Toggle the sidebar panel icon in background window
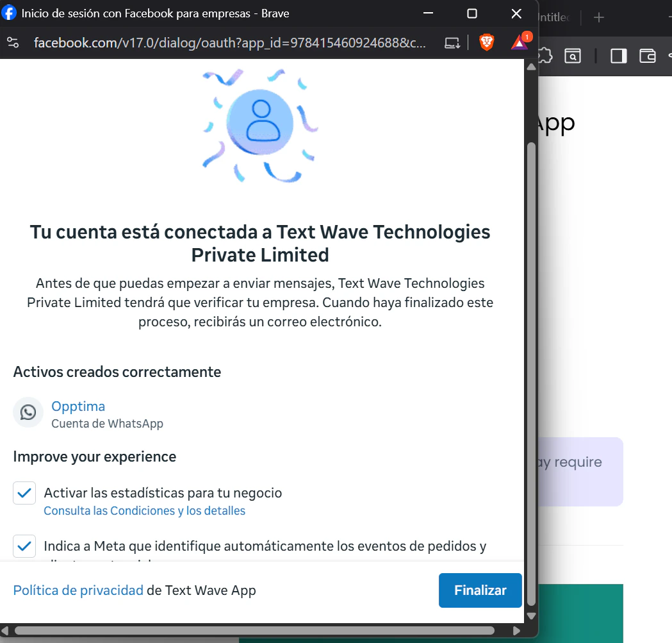This screenshot has height=643, width=672. pos(618,56)
